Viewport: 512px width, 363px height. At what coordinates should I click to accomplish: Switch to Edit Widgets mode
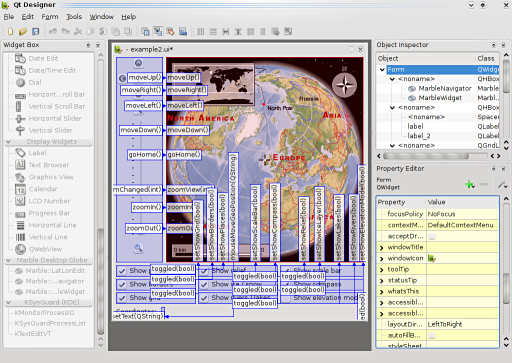145,32
